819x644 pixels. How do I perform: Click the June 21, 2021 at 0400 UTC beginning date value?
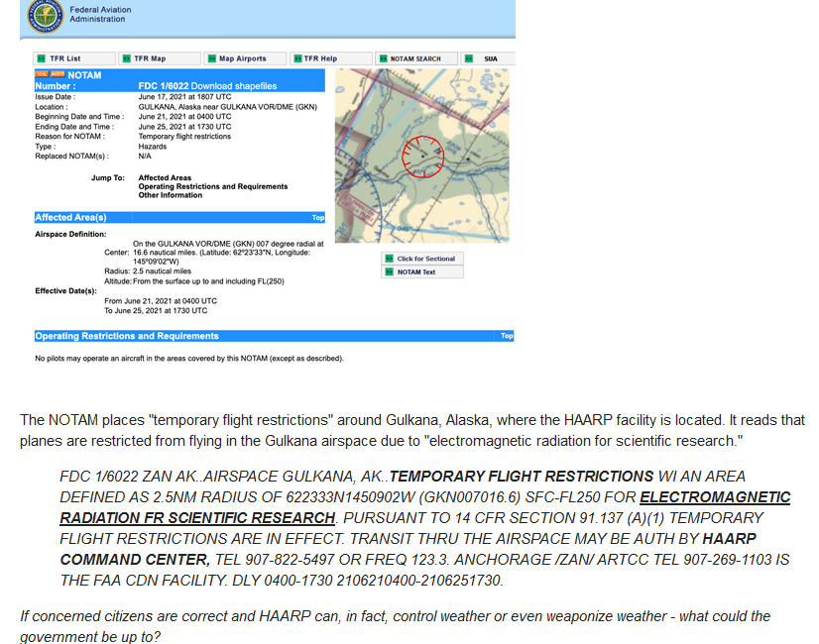click(184, 116)
